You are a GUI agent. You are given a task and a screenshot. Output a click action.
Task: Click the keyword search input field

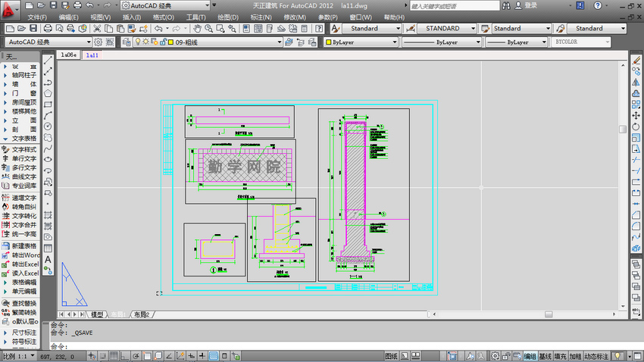(x=455, y=6)
